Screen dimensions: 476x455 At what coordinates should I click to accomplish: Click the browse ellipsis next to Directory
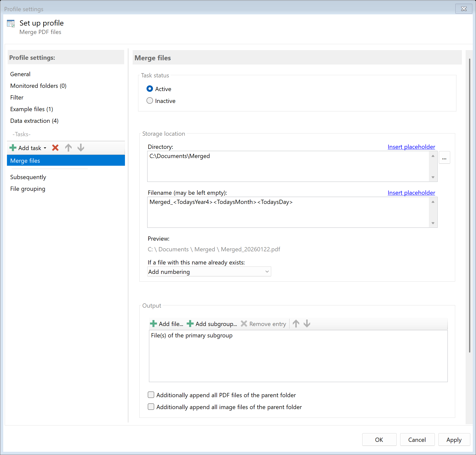coord(445,157)
